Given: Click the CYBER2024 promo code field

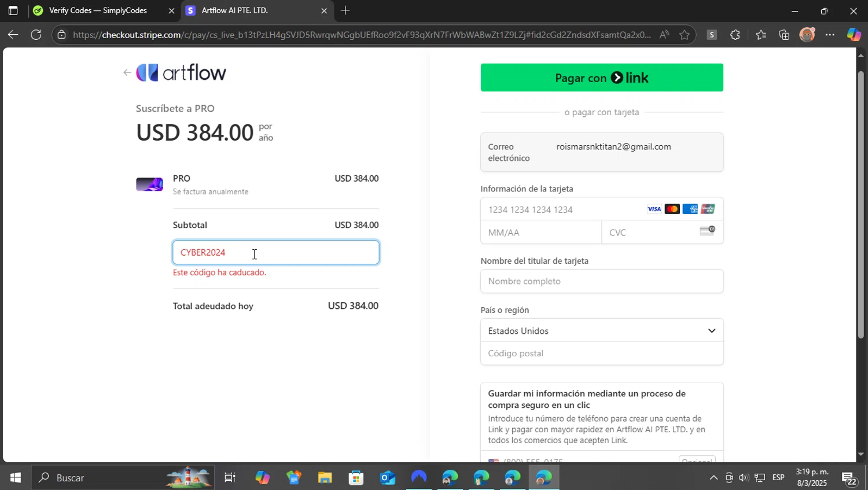Looking at the screenshot, I should point(276,252).
